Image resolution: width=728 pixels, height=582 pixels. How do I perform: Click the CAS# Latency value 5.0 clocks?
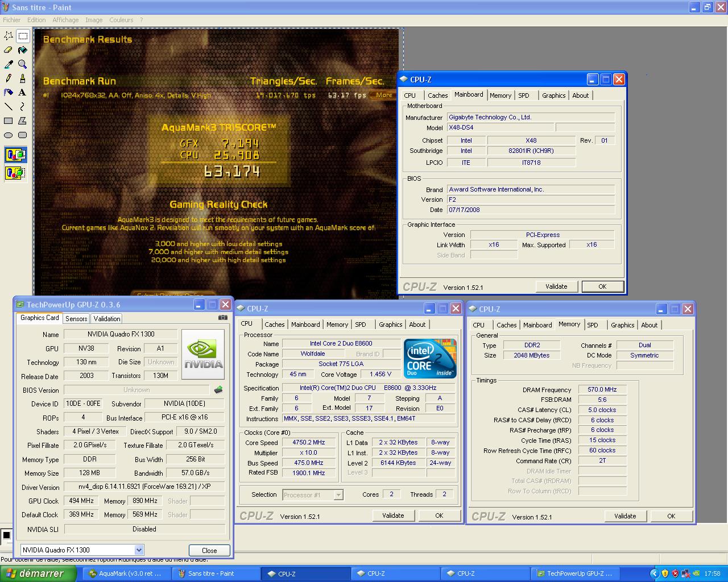point(602,410)
